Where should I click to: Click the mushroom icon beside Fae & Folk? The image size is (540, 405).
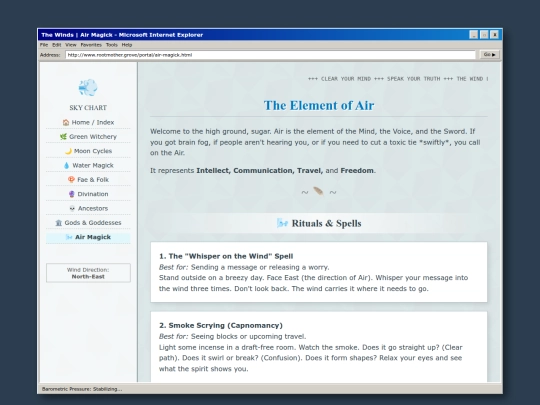pyautogui.click(x=71, y=180)
